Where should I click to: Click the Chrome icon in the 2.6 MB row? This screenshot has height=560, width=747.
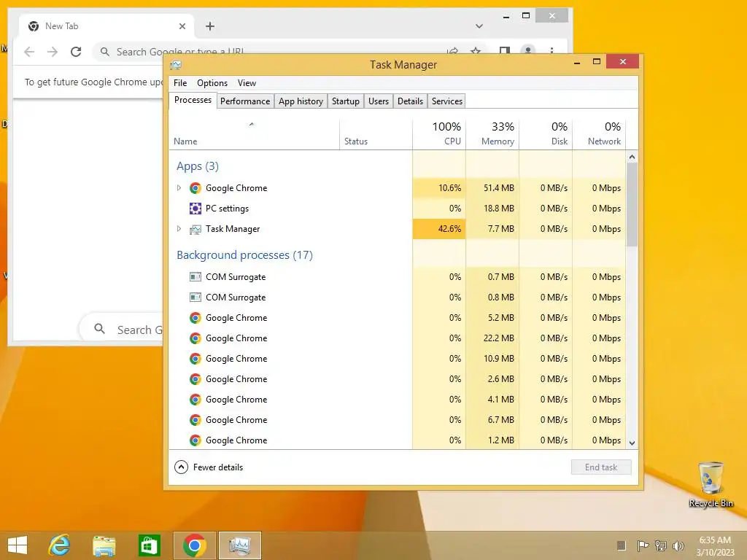[x=195, y=379]
